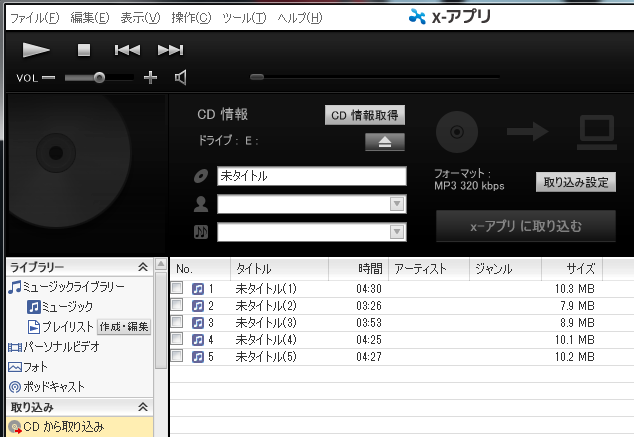This screenshot has width=634, height=437.
Task: Open パーソナルビデオ in the sidebar
Action: click(54, 347)
